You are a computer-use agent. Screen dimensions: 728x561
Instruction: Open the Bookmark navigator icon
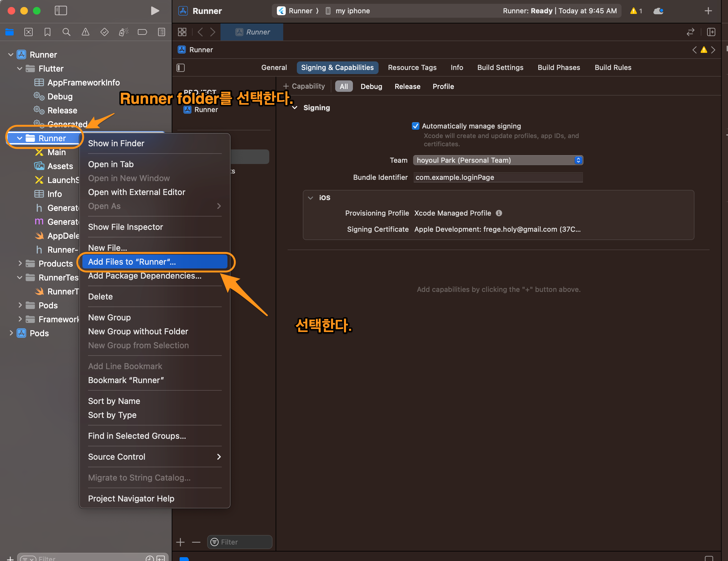pyautogui.click(x=47, y=32)
